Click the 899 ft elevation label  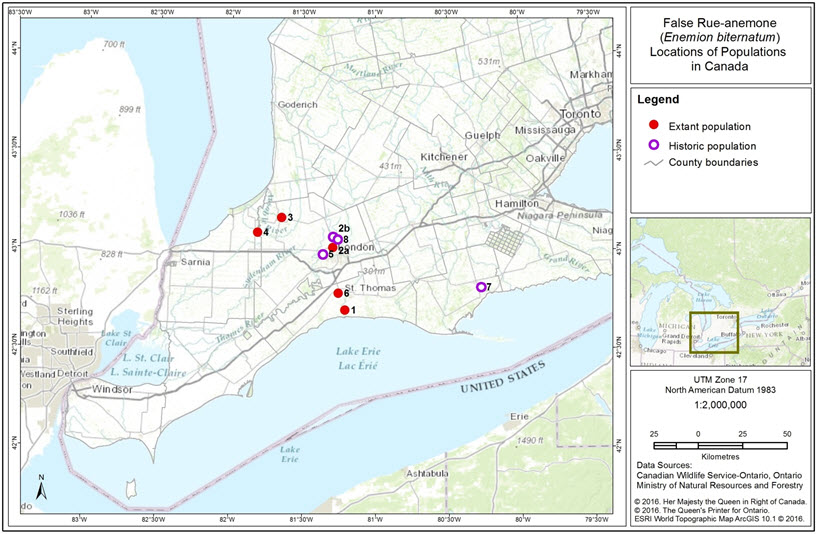click(130, 109)
